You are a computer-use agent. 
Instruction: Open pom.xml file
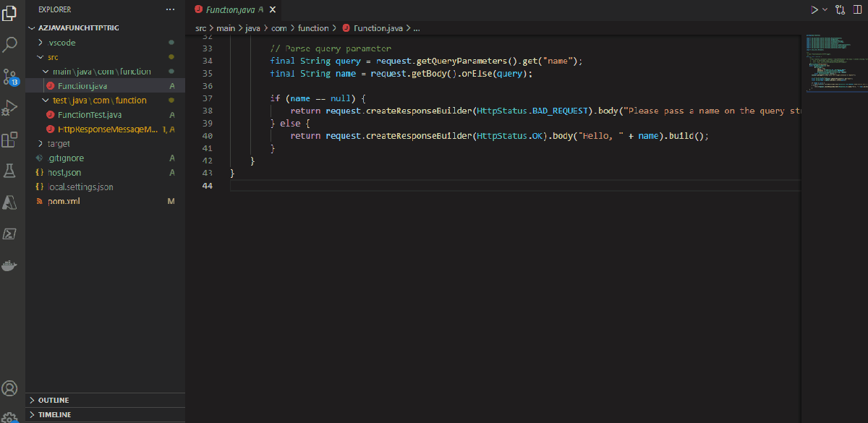coord(106,202)
